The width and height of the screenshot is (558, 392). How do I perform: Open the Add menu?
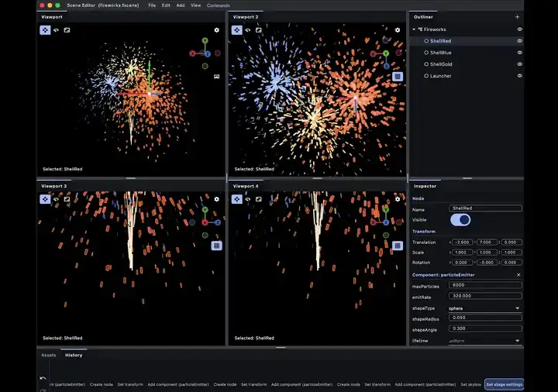[x=181, y=5]
